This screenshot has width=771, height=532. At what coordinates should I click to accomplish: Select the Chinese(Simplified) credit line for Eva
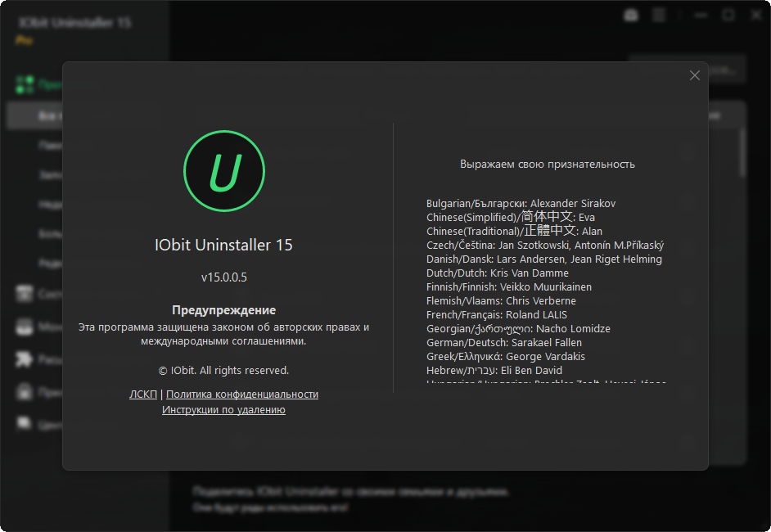pos(511,217)
